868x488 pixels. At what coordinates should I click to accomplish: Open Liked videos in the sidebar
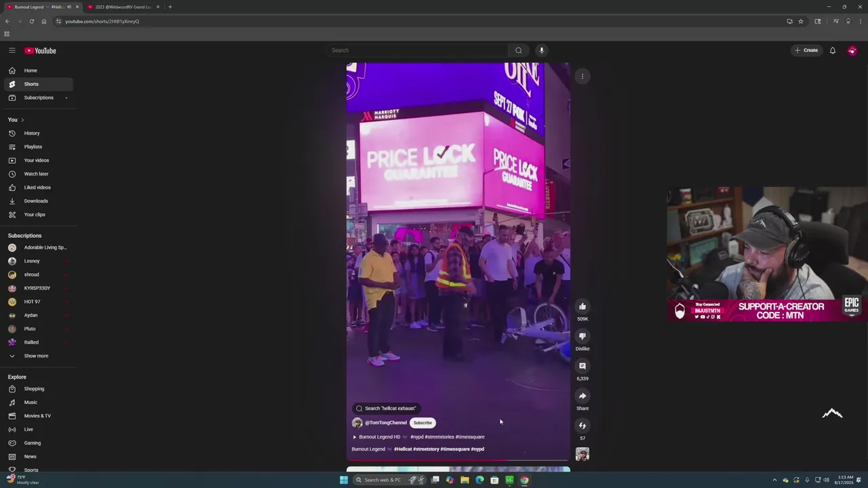[37, 188]
